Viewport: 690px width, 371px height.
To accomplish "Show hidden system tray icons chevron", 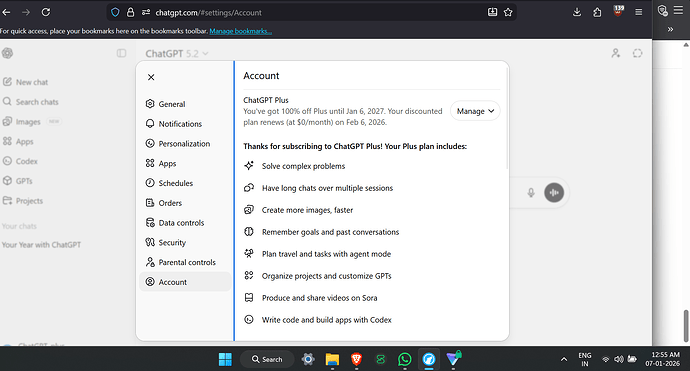I will (564, 360).
